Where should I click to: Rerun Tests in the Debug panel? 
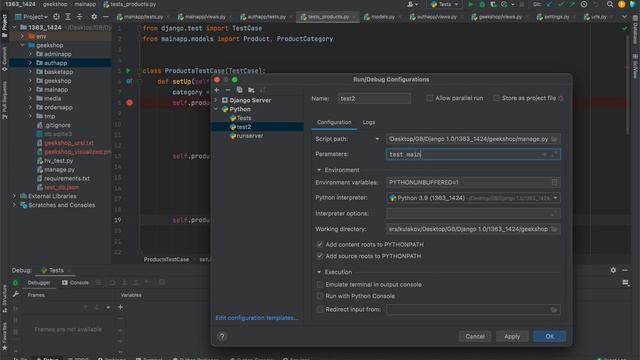click(15, 282)
